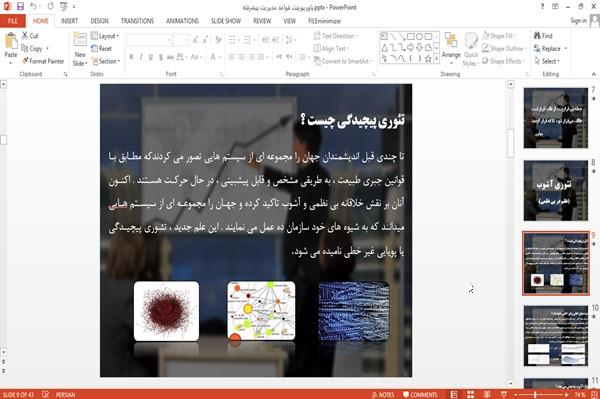Screen dimensions: 600x399
Task: Start slide show from Quick Access toolbar
Action: point(64,7)
